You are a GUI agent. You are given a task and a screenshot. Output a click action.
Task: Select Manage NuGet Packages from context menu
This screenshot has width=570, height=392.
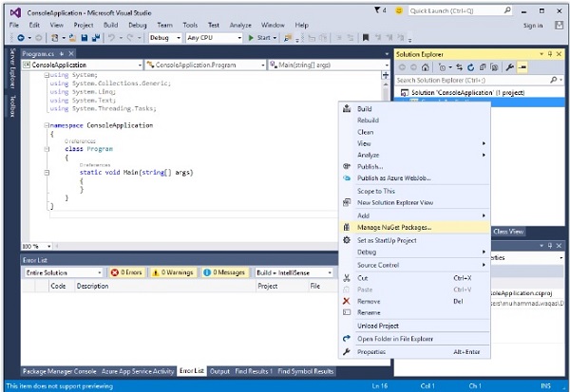pos(414,228)
